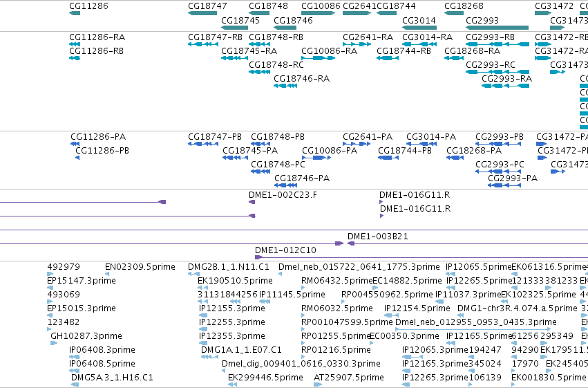Select the CG18745 gene label
This screenshot has width=588, height=388.
240,20
